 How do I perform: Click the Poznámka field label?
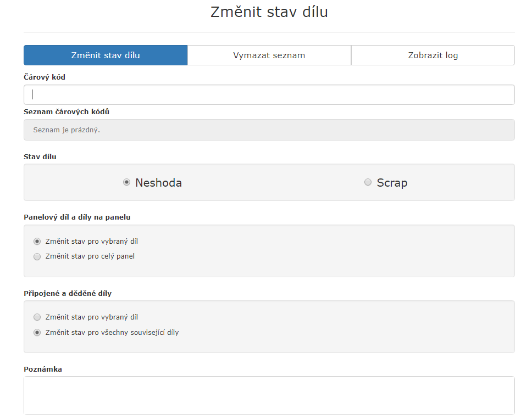43,369
